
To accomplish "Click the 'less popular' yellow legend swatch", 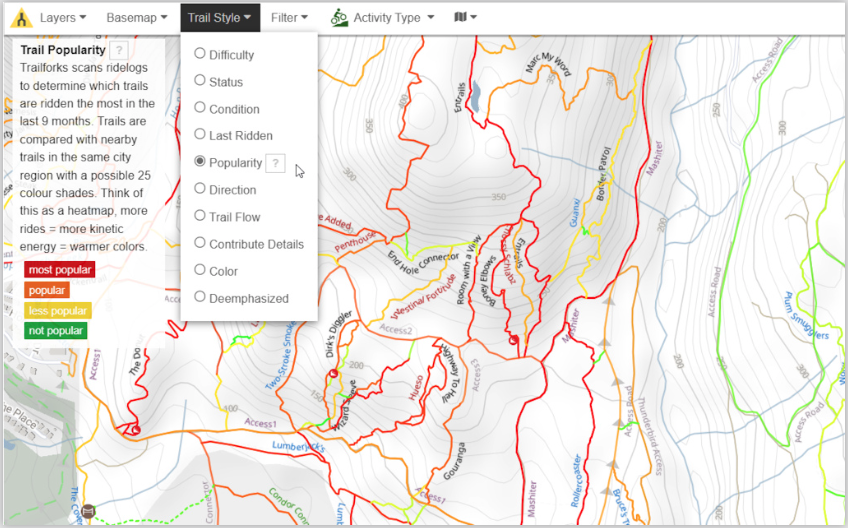I will (x=57, y=311).
